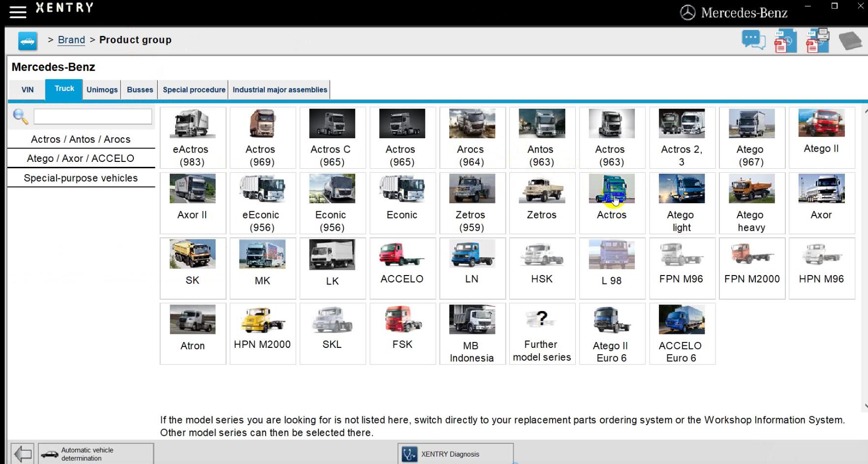Open the Industrial major assemblies tab
This screenshot has height=464, width=868.
[x=279, y=90]
